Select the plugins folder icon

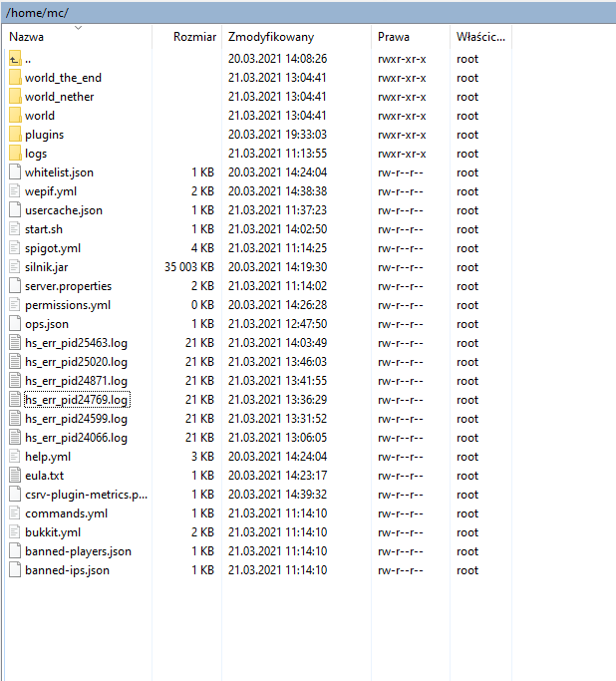14,135
